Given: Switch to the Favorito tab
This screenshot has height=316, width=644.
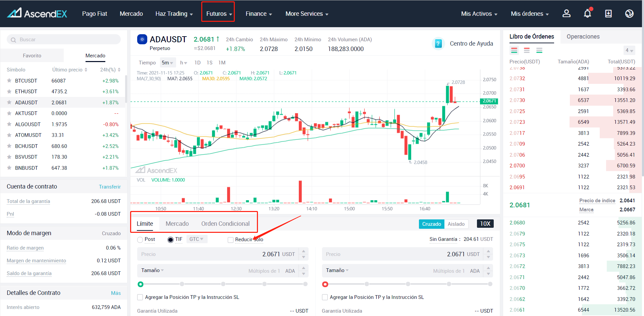Looking at the screenshot, I should point(32,56).
